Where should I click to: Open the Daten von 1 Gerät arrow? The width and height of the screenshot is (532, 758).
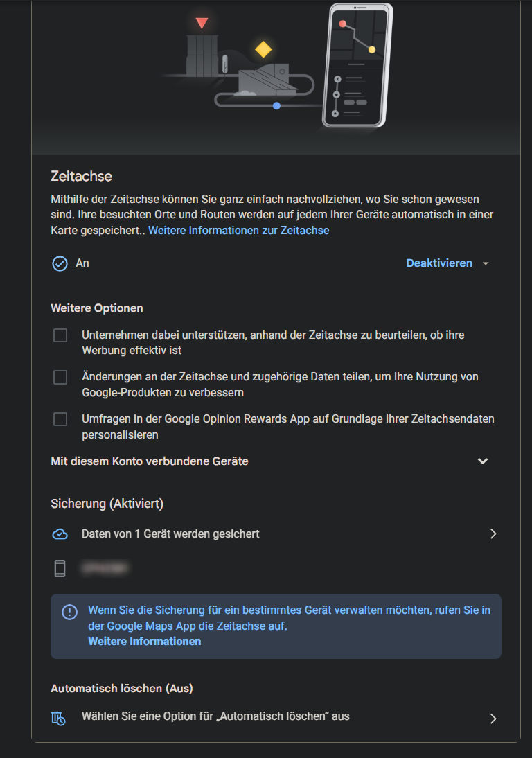click(493, 534)
